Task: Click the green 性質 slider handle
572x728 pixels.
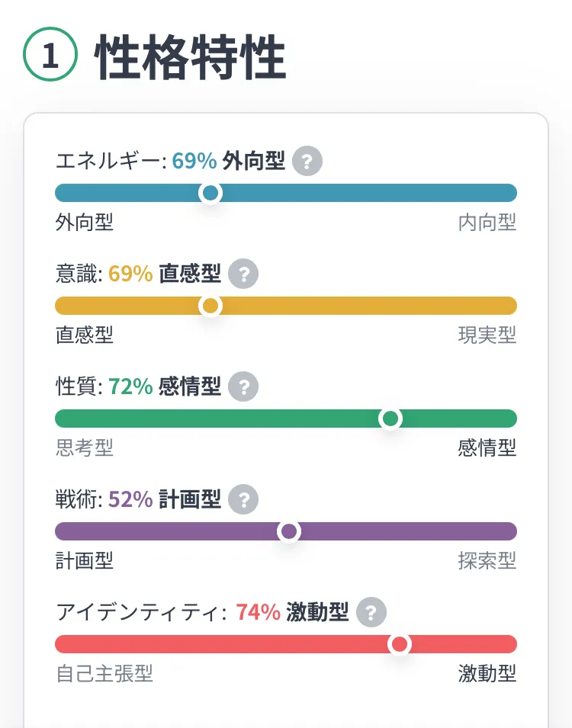Action: (x=390, y=419)
